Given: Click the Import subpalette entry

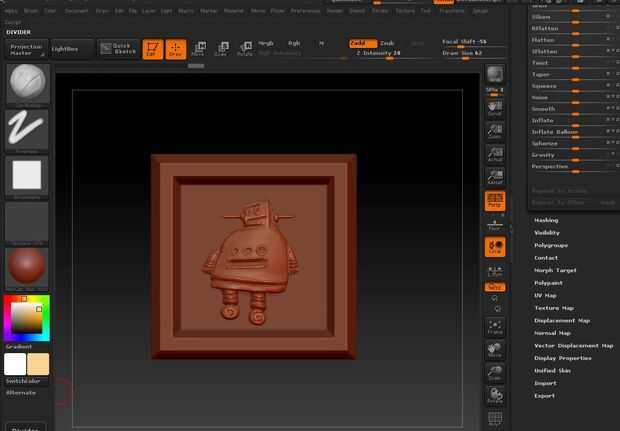Looking at the screenshot, I should (x=545, y=384).
